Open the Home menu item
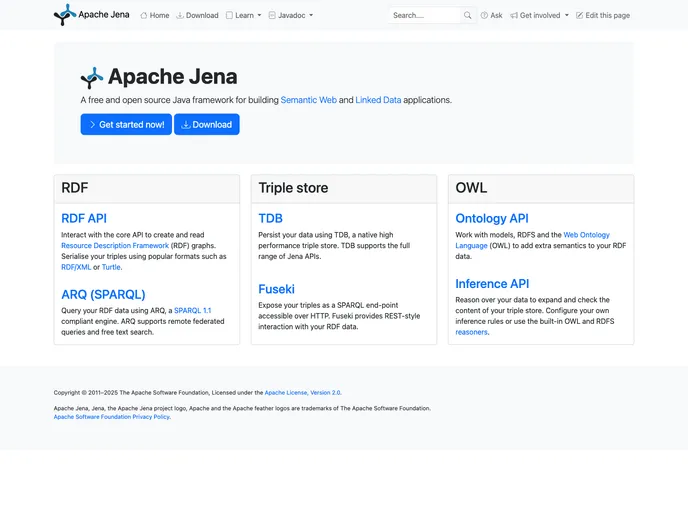688x512 pixels. pyautogui.click(x=154, y=15)
